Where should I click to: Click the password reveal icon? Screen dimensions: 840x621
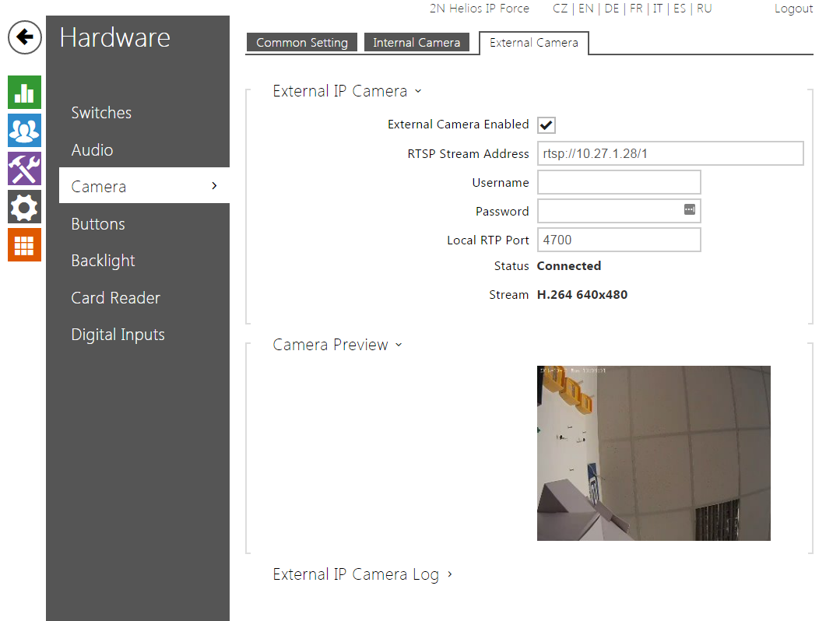689,210
